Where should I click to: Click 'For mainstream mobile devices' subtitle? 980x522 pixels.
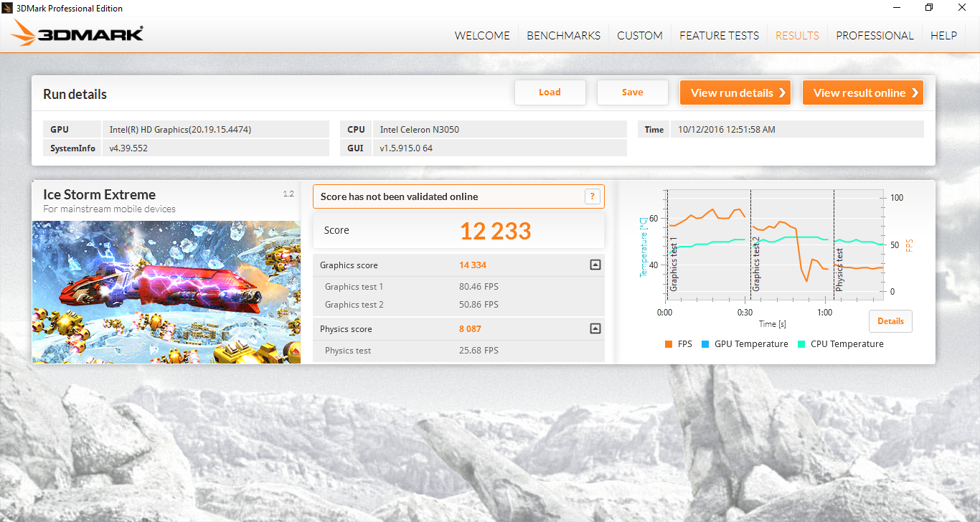(x=109, y=209)
